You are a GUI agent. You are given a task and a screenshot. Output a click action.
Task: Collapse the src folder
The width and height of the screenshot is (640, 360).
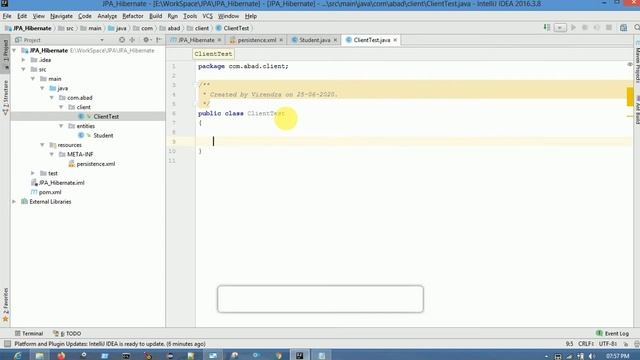pos(24,69)
